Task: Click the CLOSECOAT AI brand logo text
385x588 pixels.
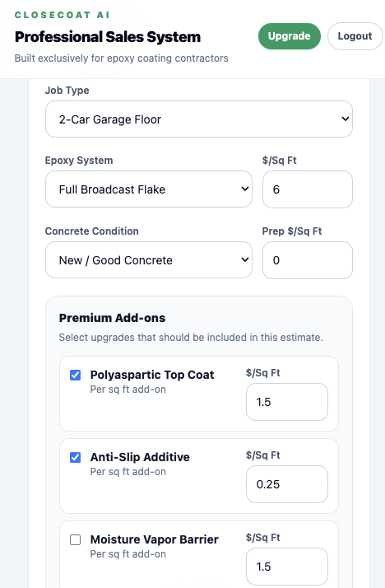Action: click(63, 15)
